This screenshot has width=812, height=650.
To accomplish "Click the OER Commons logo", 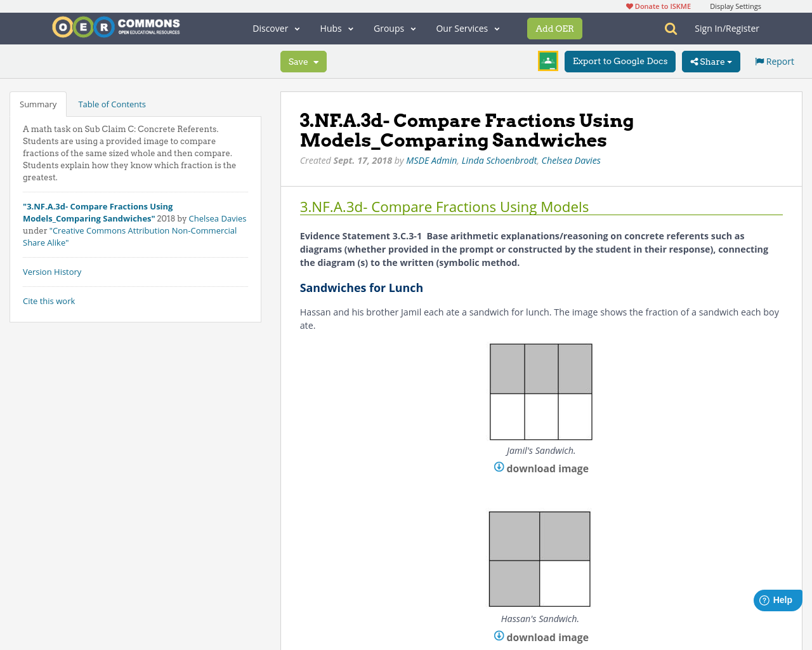I will [x=115, y=26].
